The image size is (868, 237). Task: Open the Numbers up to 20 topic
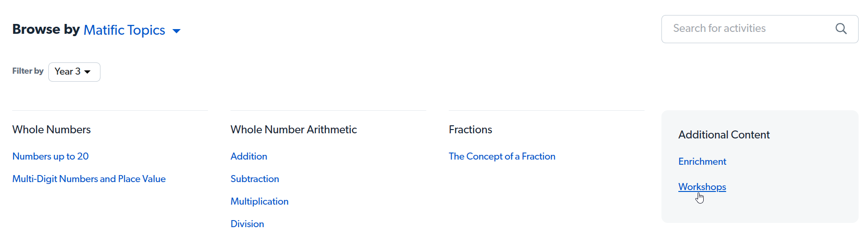coord(50,156)
